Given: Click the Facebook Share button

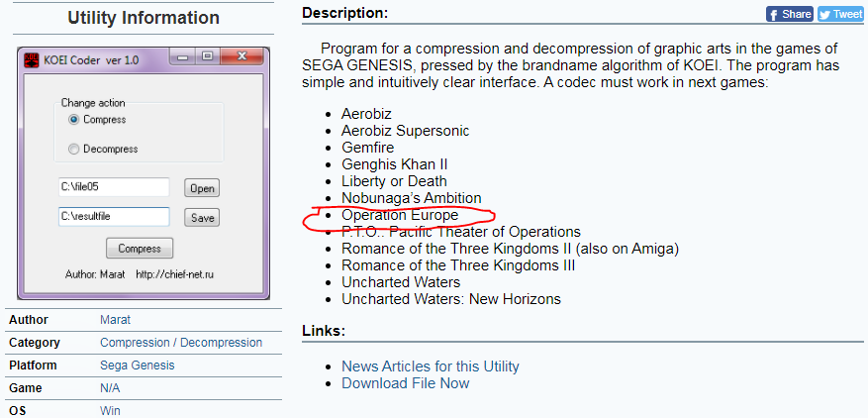Looking at the screenshot, I should 790,14.
